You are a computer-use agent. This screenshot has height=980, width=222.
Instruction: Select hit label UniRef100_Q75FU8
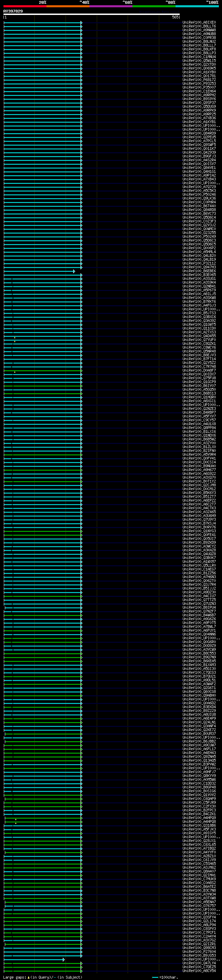click(199, 378)
